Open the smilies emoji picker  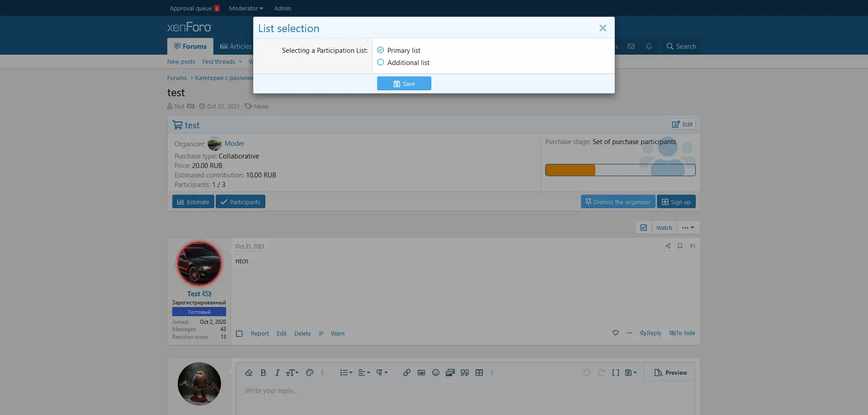[x=436, y=373]
